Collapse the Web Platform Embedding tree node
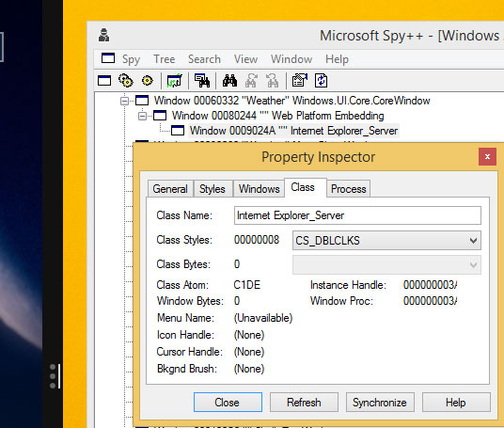This screenshot has height=428, width=504. click(142, 116)
